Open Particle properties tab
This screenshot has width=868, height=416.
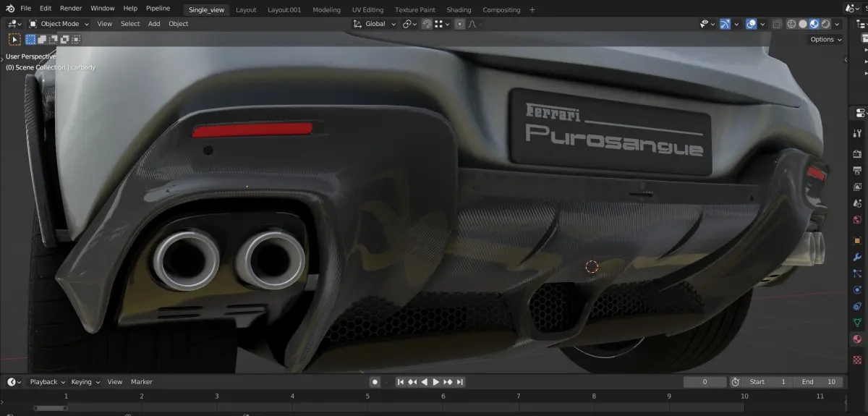[x=858, y=273]
